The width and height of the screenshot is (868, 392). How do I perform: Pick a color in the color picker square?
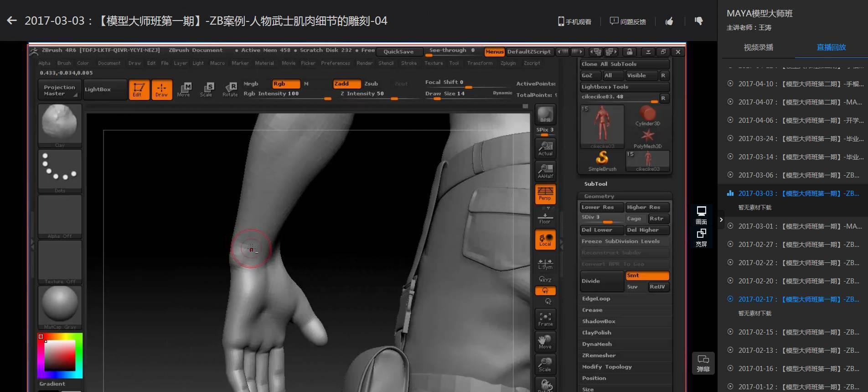point(60,355)
